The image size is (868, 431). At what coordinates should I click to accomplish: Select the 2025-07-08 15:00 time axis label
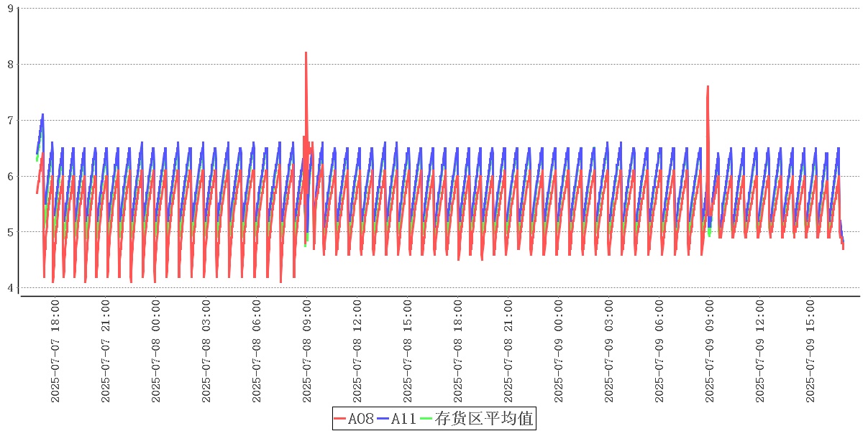(408, 351)
